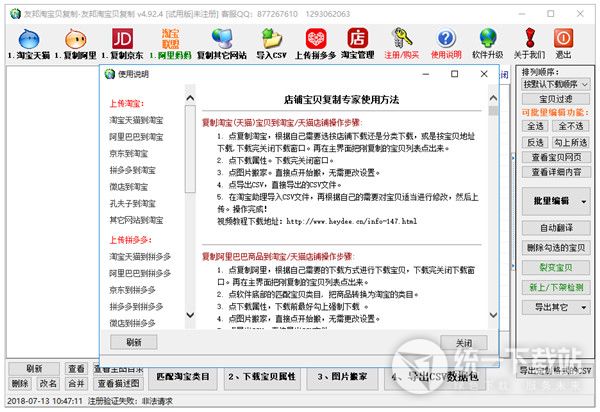
Task: Select 拼多多到拼多多 help topic
Action: [x=136, y=307]
